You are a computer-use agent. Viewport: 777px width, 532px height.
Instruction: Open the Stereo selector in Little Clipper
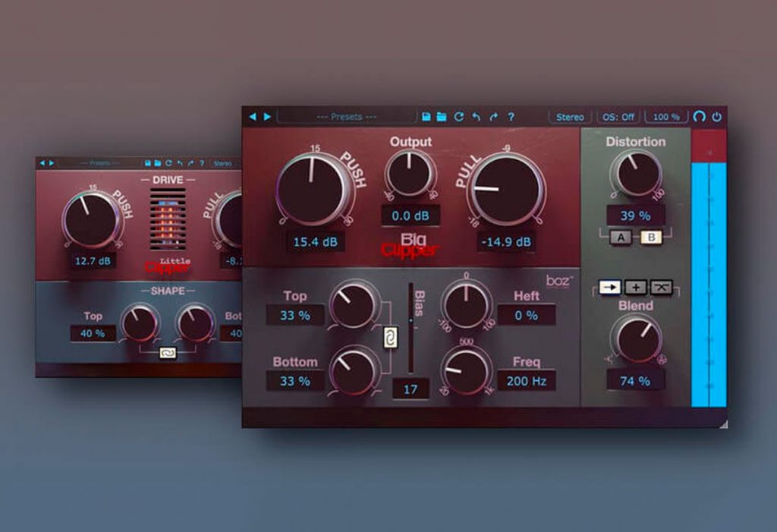pos(223,162)
